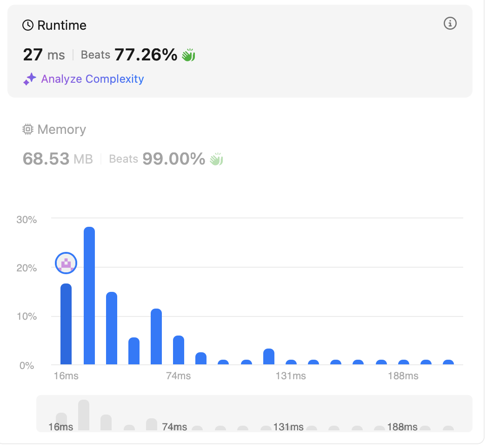
Task: Click the Beats 99.00% memory percentile text
Action: [x=157, y=159]
